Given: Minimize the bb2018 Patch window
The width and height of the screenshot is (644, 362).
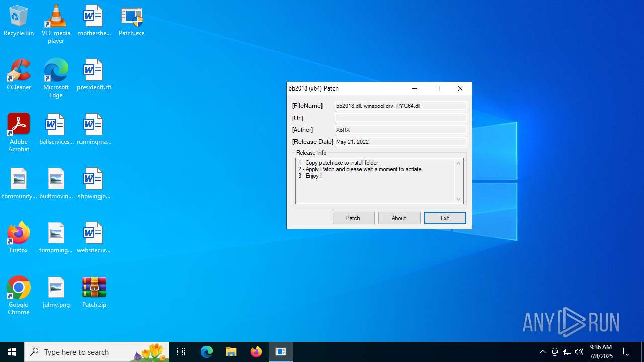Looking at the screenshot, I should (415, 88).
